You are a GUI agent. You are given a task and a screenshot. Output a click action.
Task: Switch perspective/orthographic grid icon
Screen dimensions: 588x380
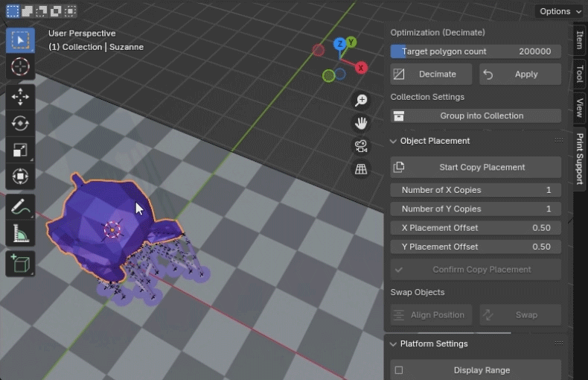click(x=361, y=169)
